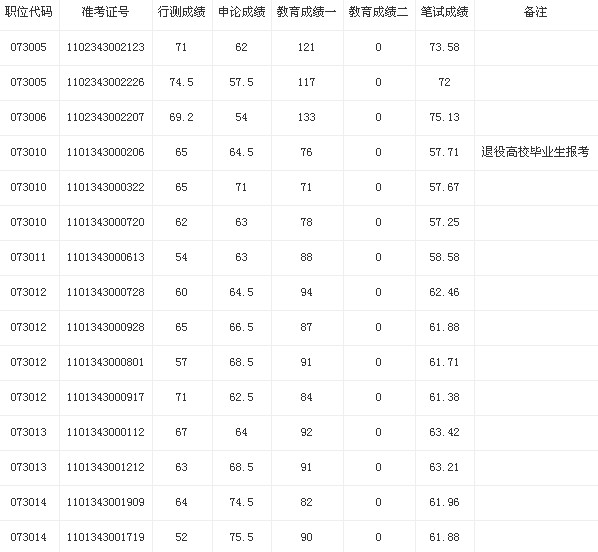The width and height of the screenshot is (598, 552).
Task: Click the 教育成绩二 column header
Action: (378, 12)
